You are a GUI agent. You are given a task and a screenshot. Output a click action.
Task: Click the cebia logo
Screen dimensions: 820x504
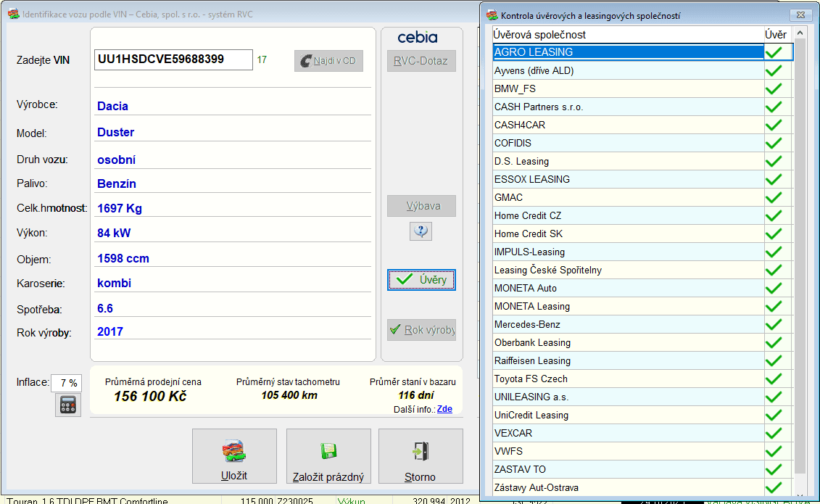pyautogui.click(x=418, y=37)
